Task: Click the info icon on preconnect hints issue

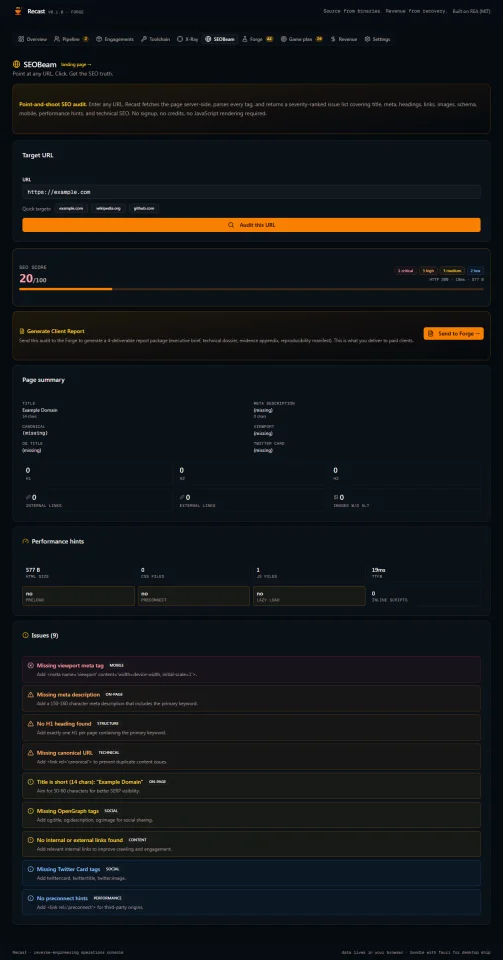Action: 31,898
